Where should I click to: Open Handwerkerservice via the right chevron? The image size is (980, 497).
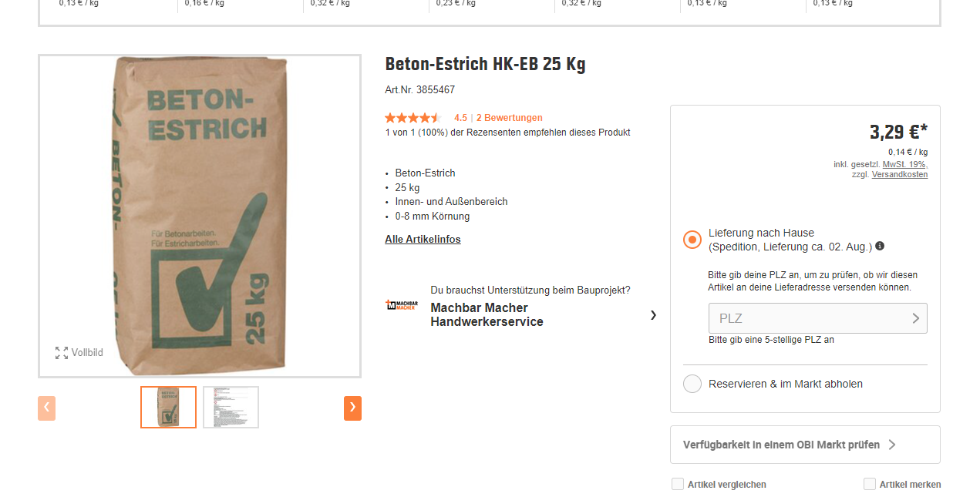click(x=653, y=314)
